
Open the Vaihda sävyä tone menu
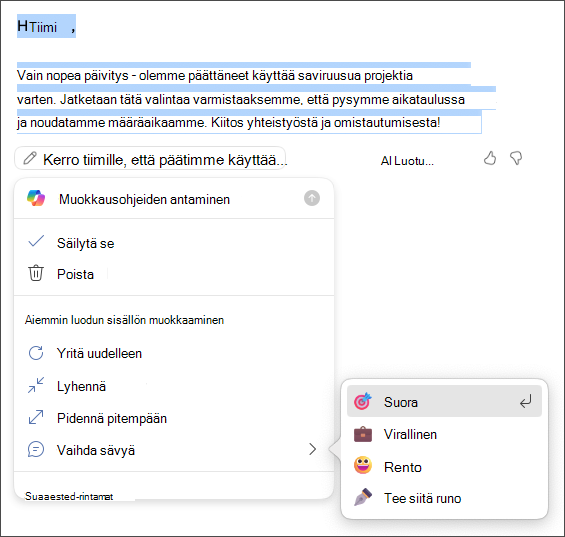[174, 450]
